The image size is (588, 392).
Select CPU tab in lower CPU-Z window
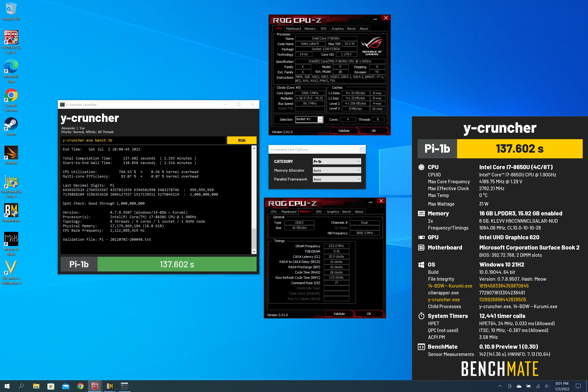point(273,211)
